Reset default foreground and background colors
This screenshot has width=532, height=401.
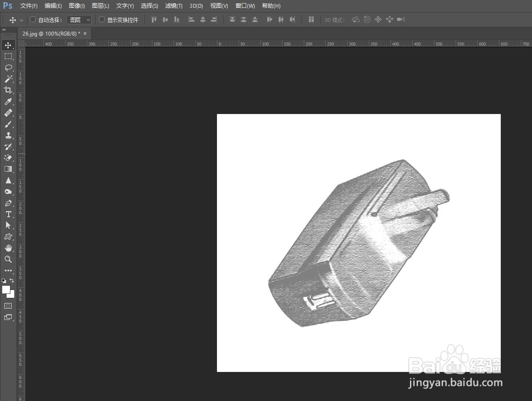(4, 281)
